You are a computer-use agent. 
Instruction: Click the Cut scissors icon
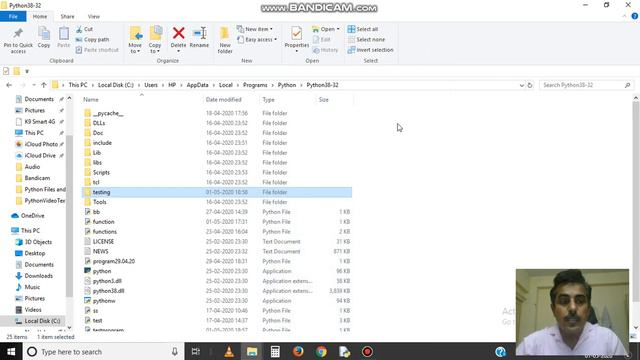[79, 29]
